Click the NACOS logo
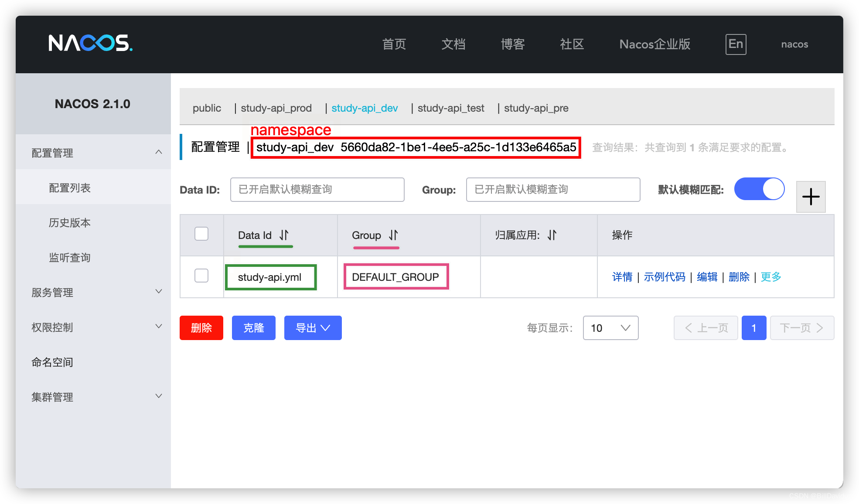 coord(90,43)
